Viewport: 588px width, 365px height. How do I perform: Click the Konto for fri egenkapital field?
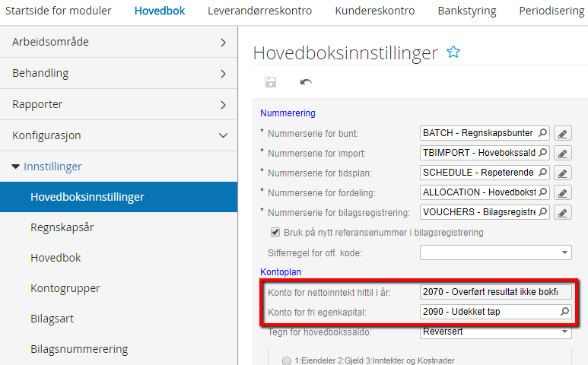496,312
